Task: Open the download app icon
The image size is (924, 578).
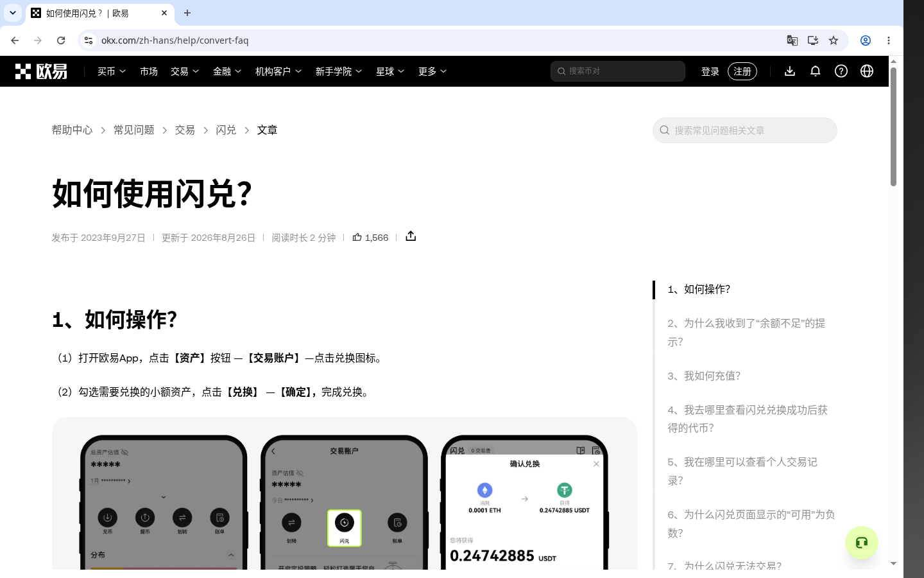Action: 790,71
